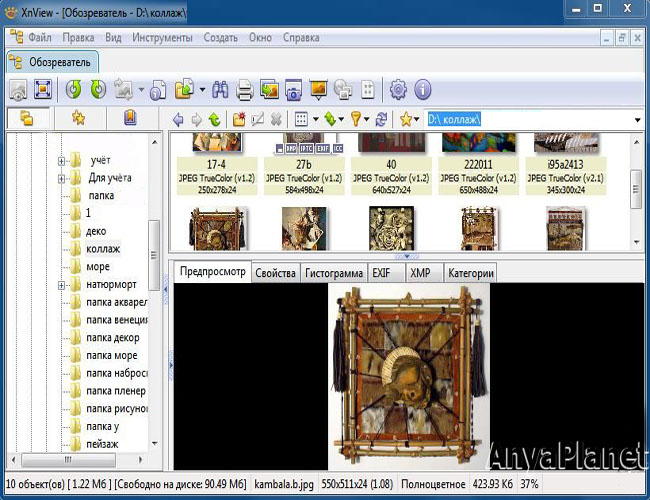Switch to the EXIF tab

coord(382,272)
